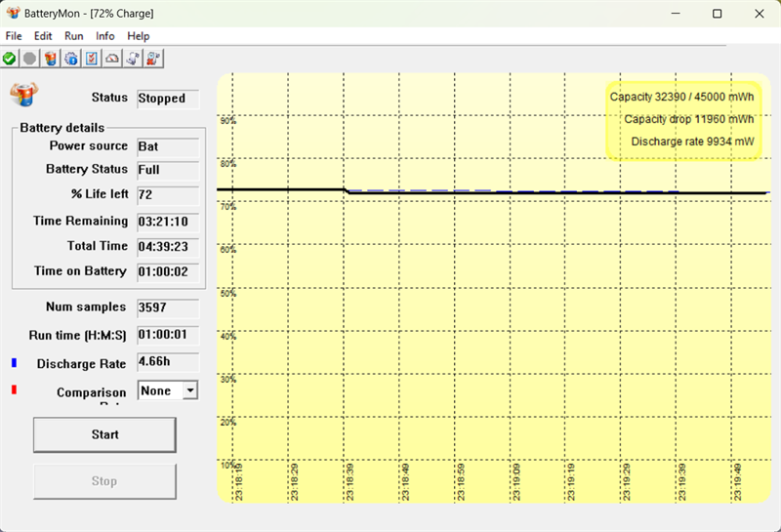This screenshot has width=781, height=532.
Task: Click the Time on Battery value 01:00:02
Action: coord(168,272)
